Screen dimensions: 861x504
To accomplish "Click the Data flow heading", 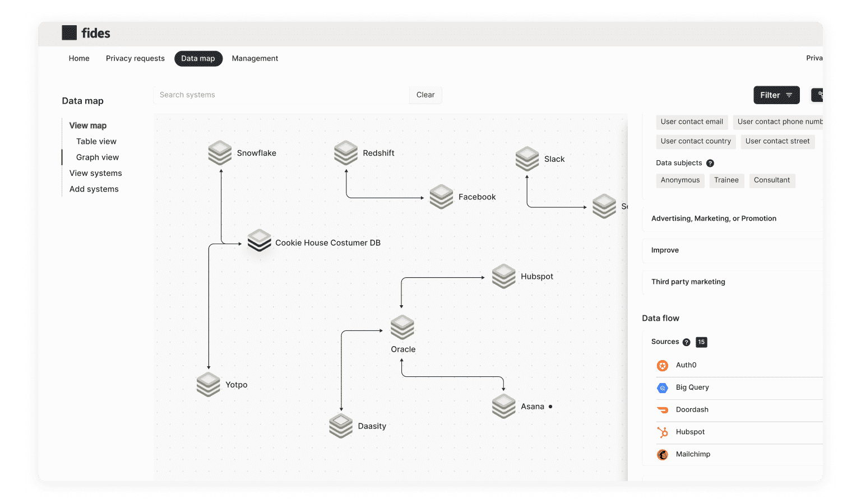I will 660,318.
